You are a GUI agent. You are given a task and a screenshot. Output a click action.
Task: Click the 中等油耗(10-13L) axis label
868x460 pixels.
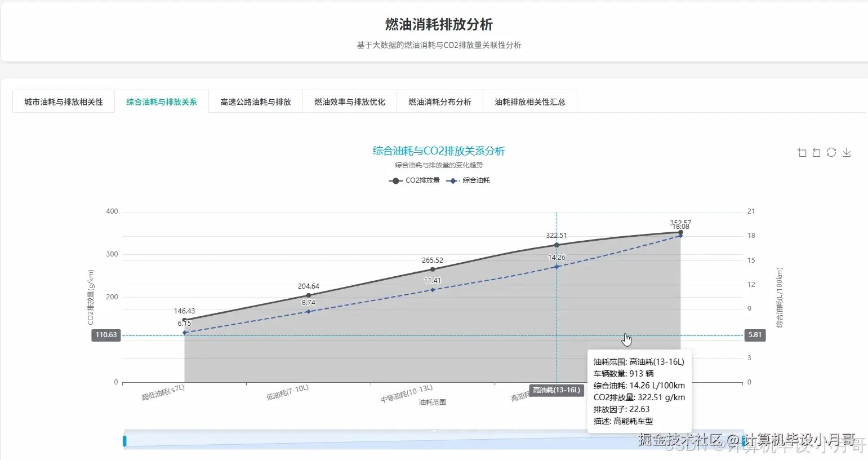[407, 394]
